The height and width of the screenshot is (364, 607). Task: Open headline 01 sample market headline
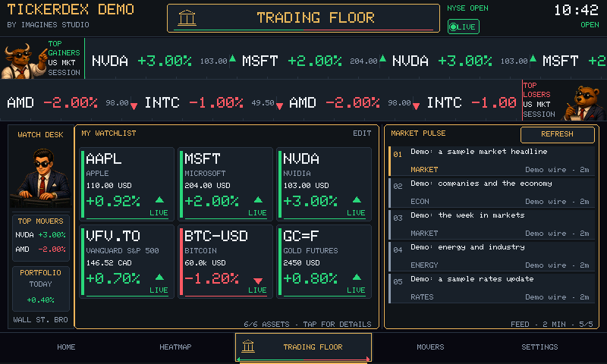click(x=492, y=161)
